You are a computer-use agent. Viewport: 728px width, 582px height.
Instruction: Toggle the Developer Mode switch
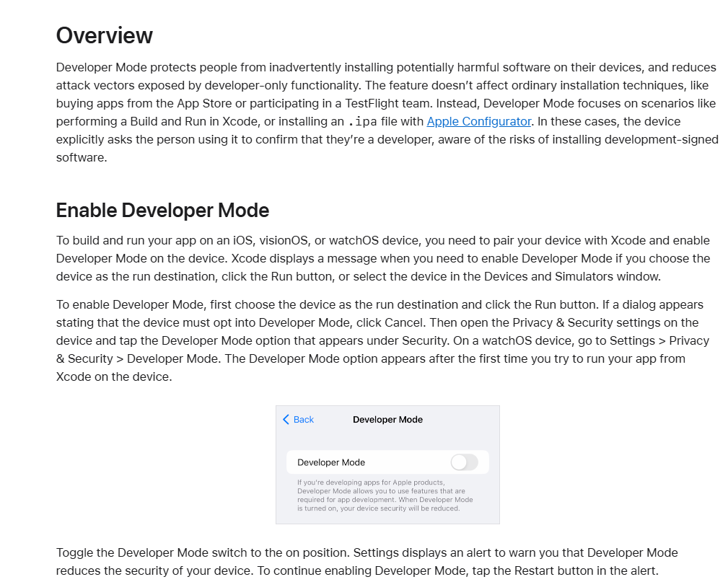pos(464,462)
